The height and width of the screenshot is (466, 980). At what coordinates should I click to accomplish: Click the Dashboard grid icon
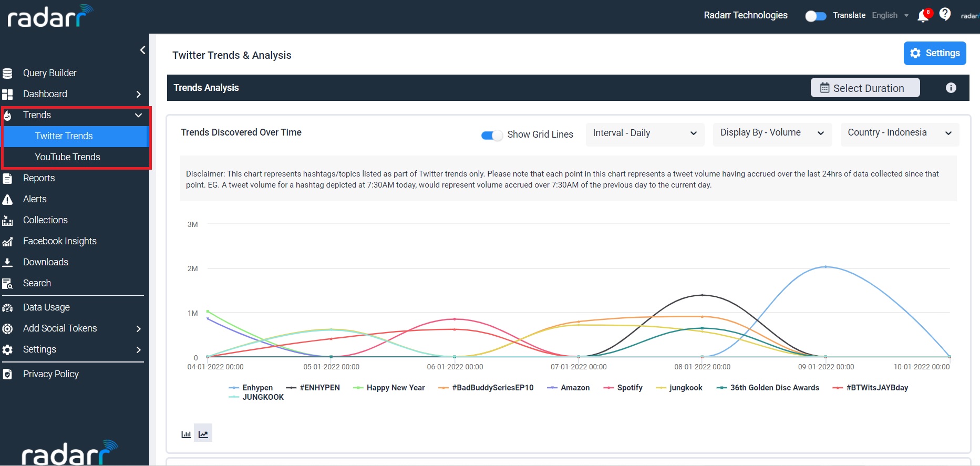coord(7,94)
